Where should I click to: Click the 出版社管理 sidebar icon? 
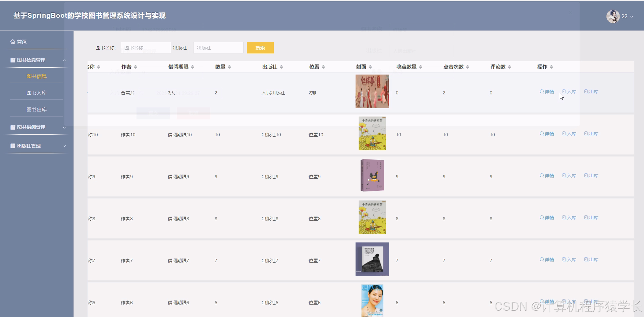click(12, 145)
